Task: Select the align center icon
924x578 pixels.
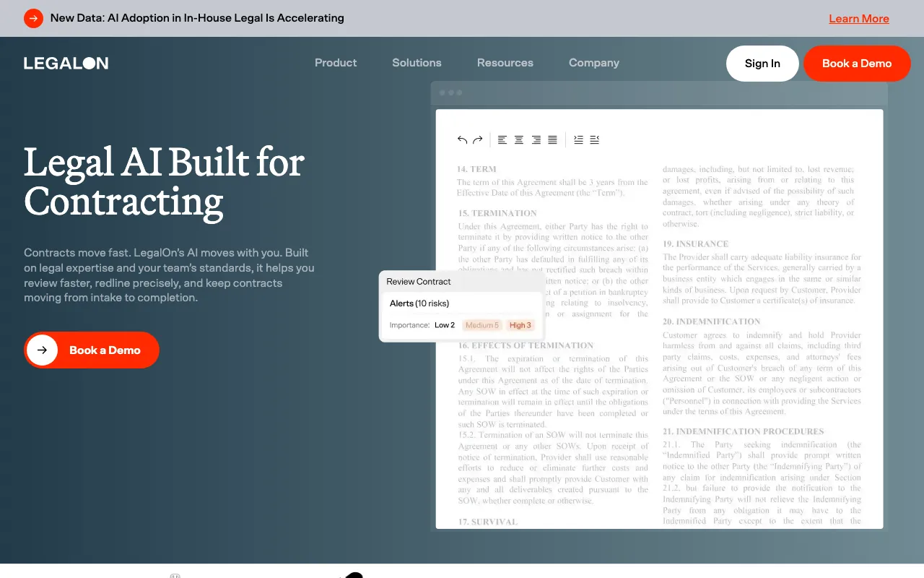Action: tap(519, 139)
